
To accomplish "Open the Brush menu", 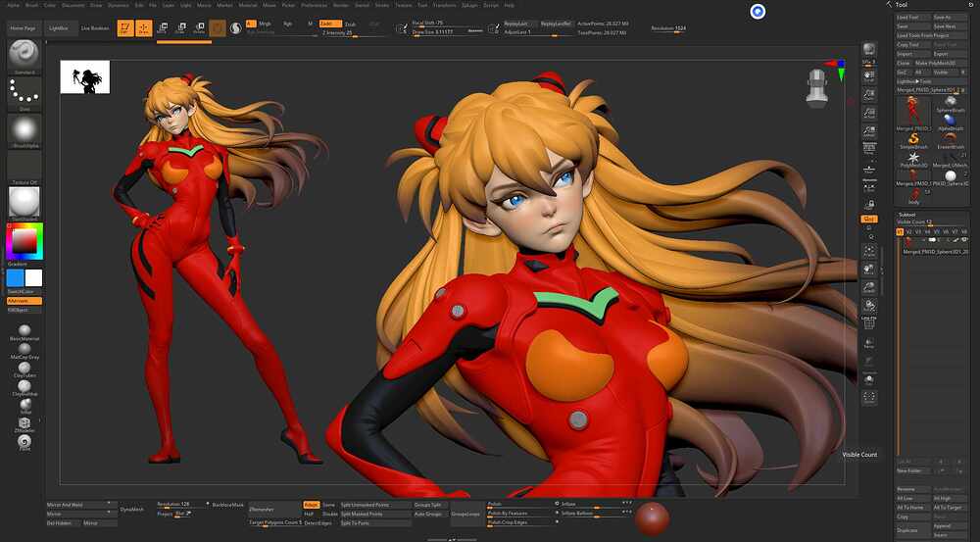I will click(31, 5).
